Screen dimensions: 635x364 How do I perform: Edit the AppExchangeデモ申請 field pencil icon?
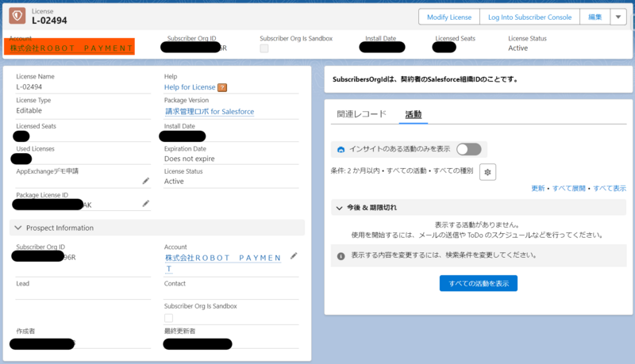146,181
